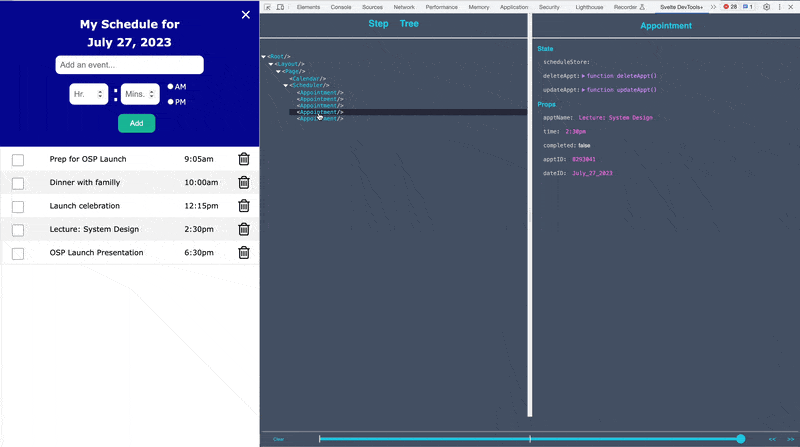Close the DevTools panel

pyautogui.click(x=791, y=7)
